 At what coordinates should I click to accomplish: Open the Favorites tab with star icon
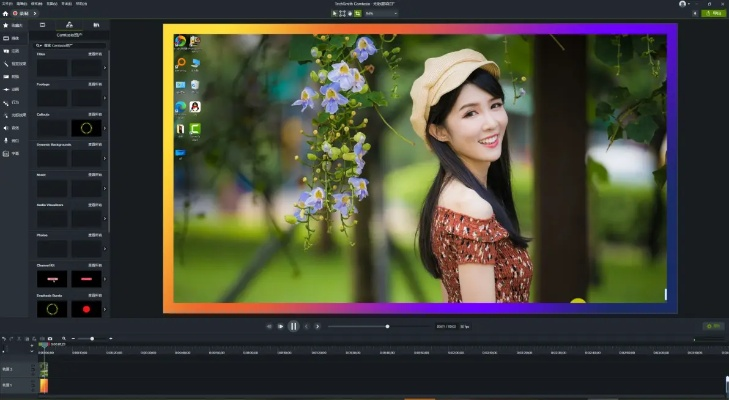13,25
